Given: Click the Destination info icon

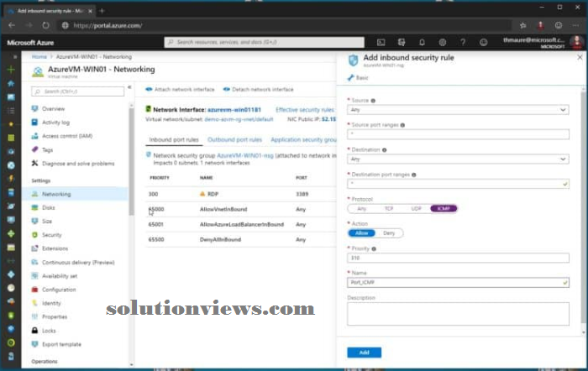Looking at the screenshot, I should pos(385,150).
